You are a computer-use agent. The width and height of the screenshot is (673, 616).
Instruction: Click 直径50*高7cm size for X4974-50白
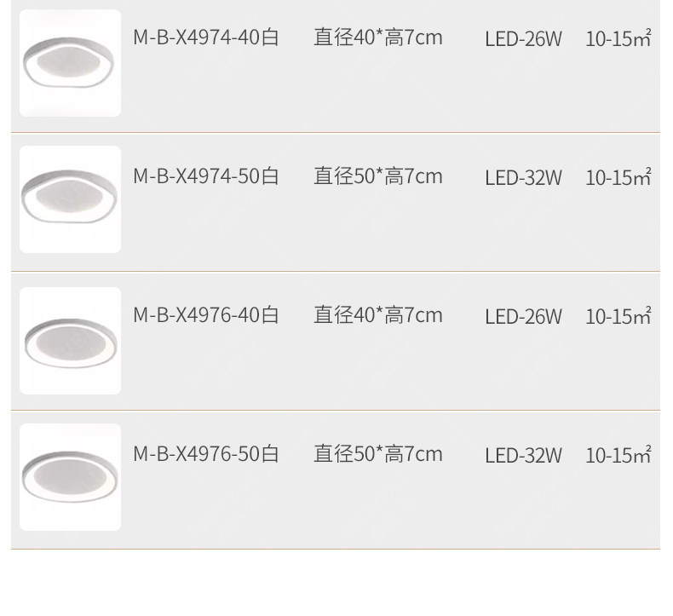coord(378,176)
